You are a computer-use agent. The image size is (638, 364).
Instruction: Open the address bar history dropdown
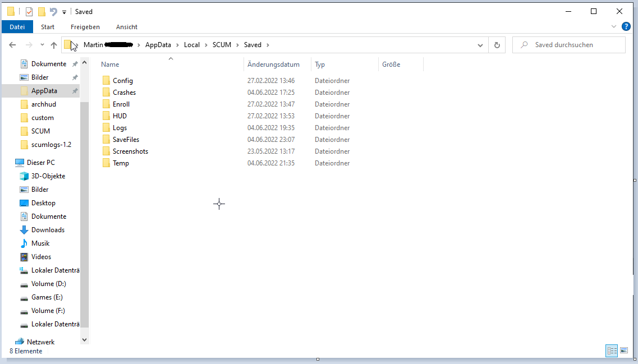(480, 45)
